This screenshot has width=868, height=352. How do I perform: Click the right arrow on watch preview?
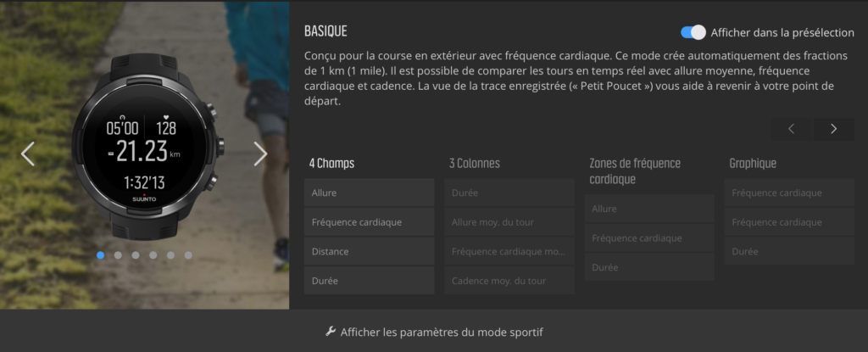point(261,154)
